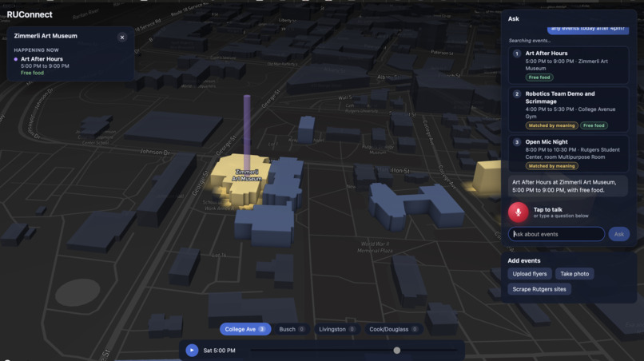Image resolution: width=644 pixels, height=361 pixels.
Task: Click the highlighted yellow building near College Ave
Action: (487, 177)
